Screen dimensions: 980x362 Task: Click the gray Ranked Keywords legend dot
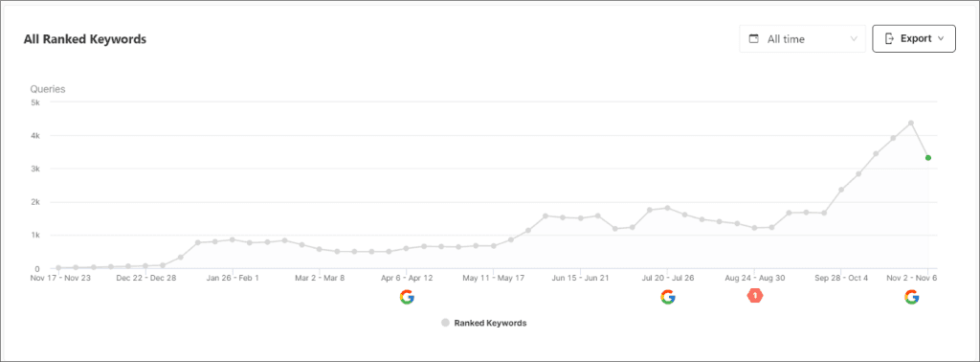coord(445,324)
